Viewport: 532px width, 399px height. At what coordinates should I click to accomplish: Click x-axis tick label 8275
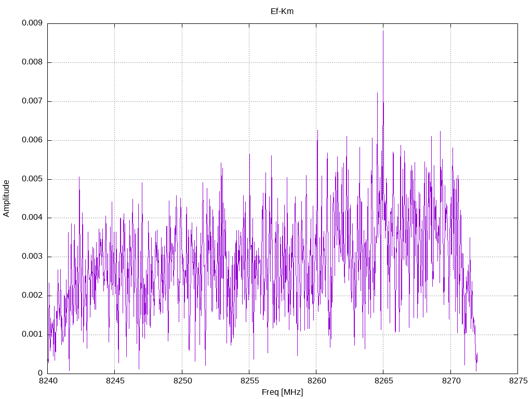pyautogui.click(x=518, y=381)
